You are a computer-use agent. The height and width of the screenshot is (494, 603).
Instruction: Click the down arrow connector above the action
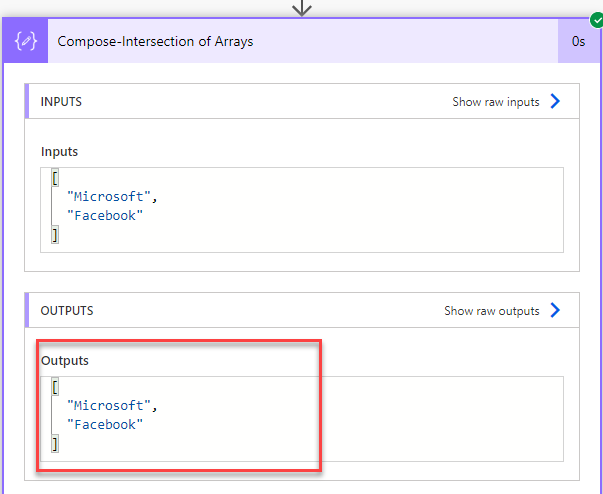(302, 8)
